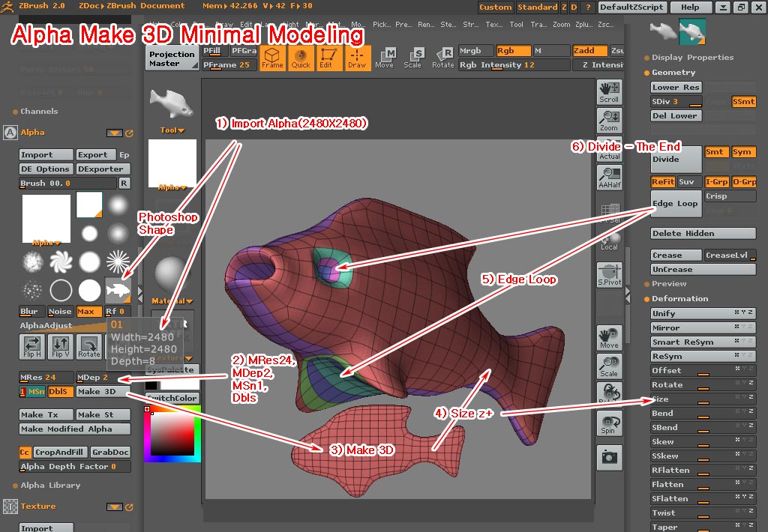The height and width of the screenshot is (532, 768).
Task: Expand the Alpha panel dropdown arrow
Action: point(115,132)
